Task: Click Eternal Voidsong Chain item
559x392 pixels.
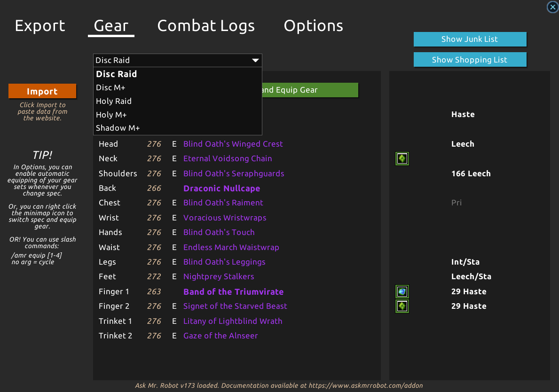Action: (x=228, y=158)
